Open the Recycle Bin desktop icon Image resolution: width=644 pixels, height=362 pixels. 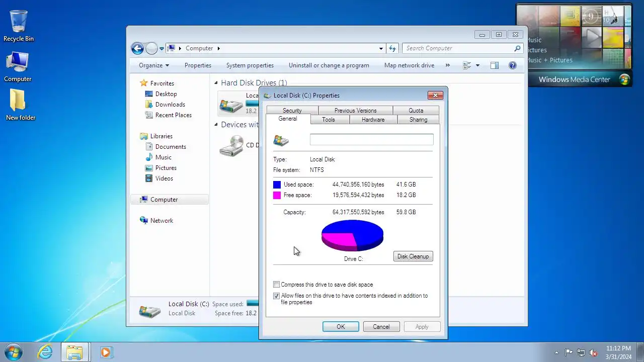(x=19, y=26)
